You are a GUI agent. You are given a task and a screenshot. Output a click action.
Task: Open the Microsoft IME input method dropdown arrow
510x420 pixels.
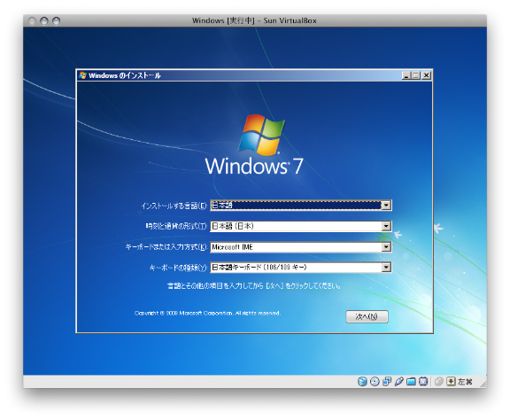pos(386,247)
